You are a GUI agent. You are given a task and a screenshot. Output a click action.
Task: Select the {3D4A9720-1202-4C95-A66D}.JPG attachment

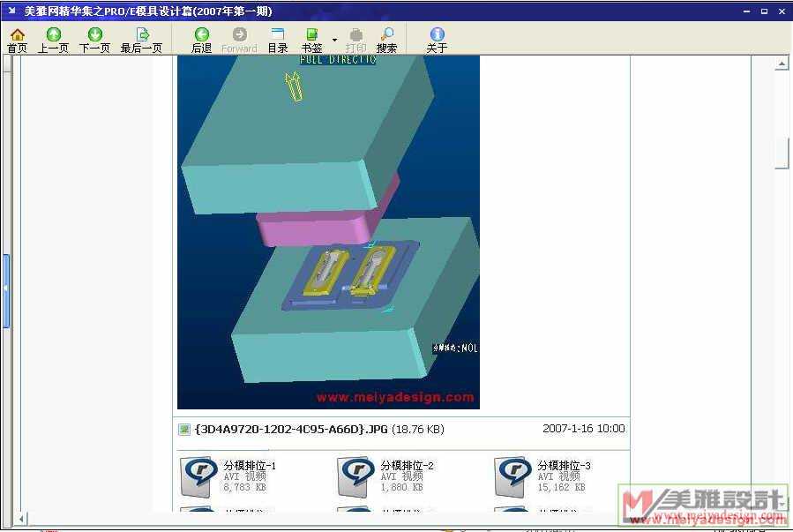click(319, 430)
